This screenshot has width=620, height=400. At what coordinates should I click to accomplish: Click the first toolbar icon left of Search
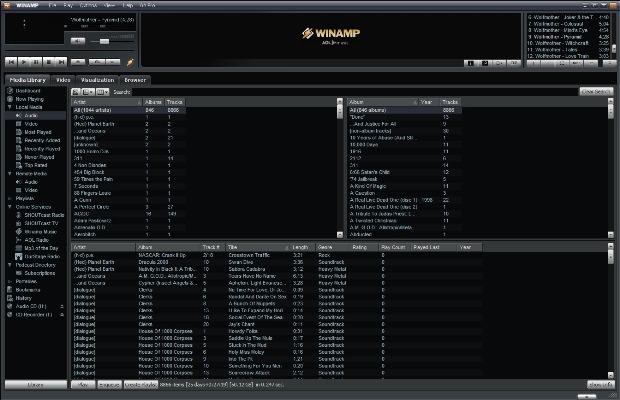click(76, 92)
